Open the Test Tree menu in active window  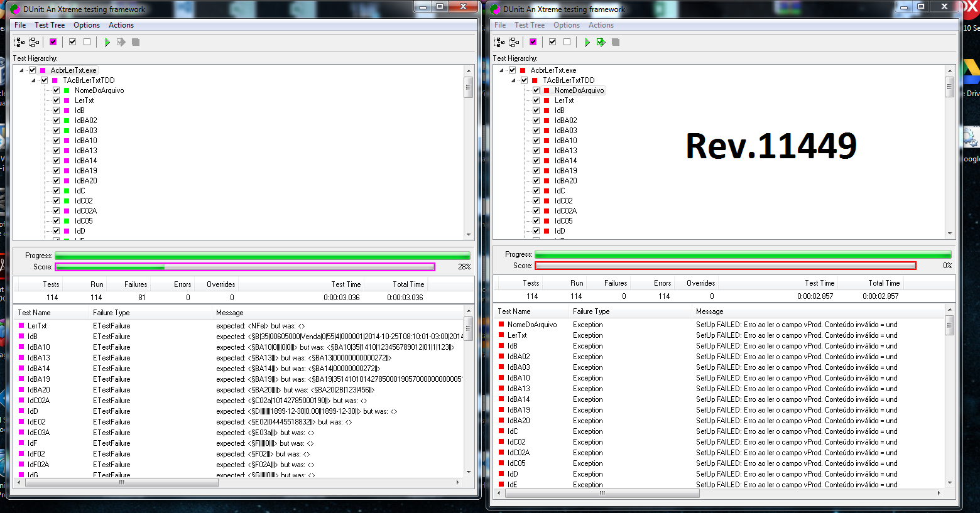point(50,25)
